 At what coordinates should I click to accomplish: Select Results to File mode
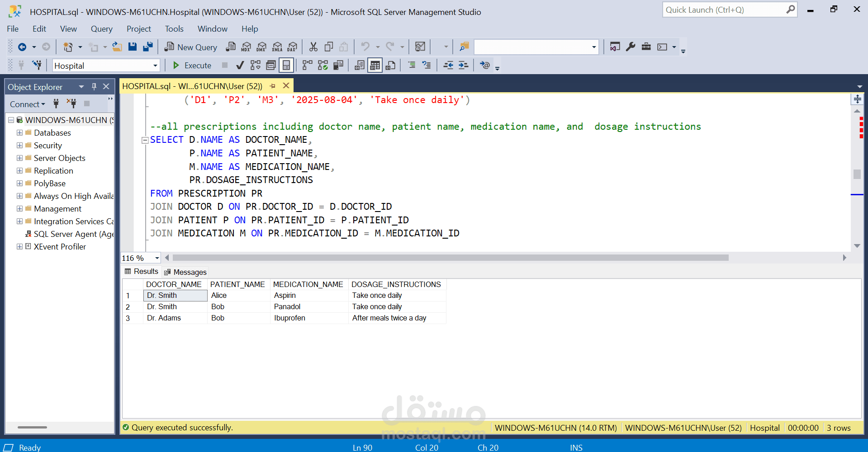click(x=390, y=65)
